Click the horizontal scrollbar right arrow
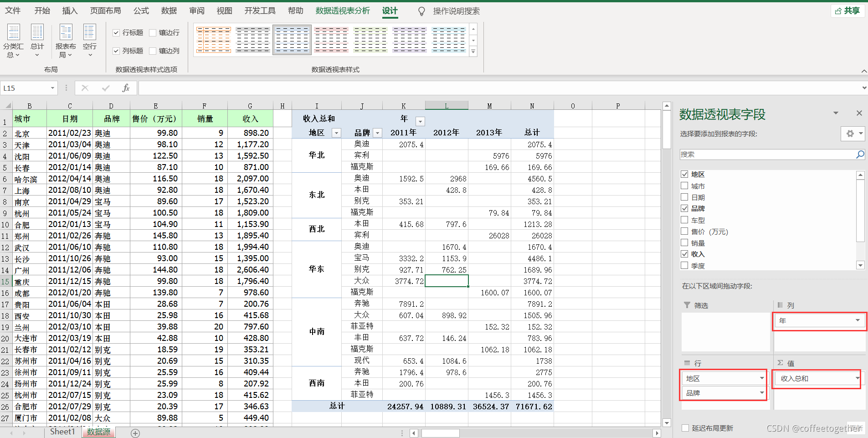 (x=657, y=433)
